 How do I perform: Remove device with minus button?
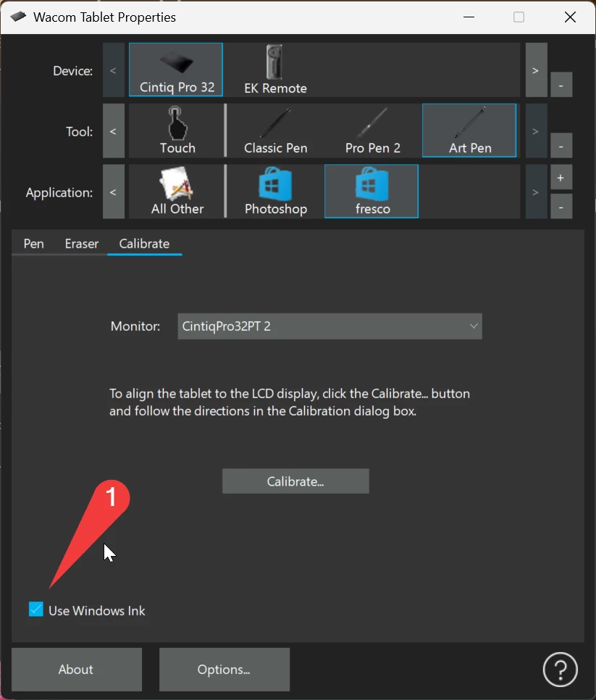pos(561,85)
